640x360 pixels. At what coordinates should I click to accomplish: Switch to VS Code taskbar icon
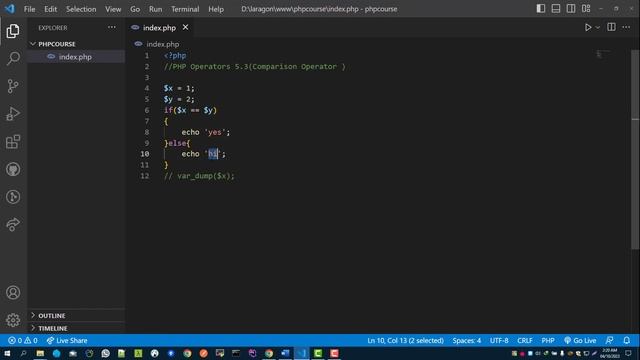click(x=302, y=353)
